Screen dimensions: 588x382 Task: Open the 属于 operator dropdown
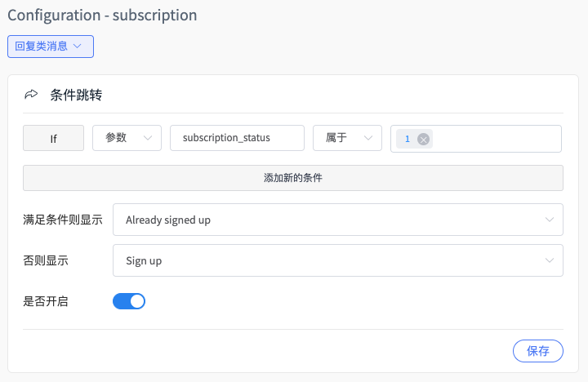click(x=348, y=138)
